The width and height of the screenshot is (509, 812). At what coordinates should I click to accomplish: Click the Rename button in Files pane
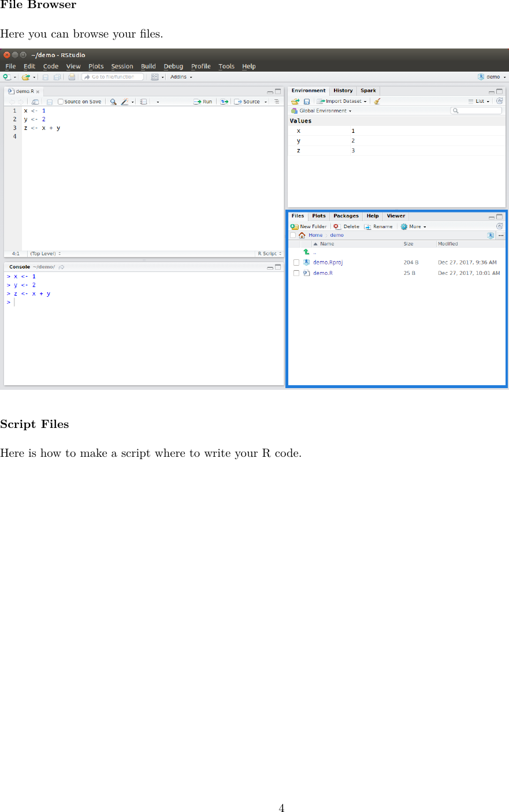click(378, 226)
